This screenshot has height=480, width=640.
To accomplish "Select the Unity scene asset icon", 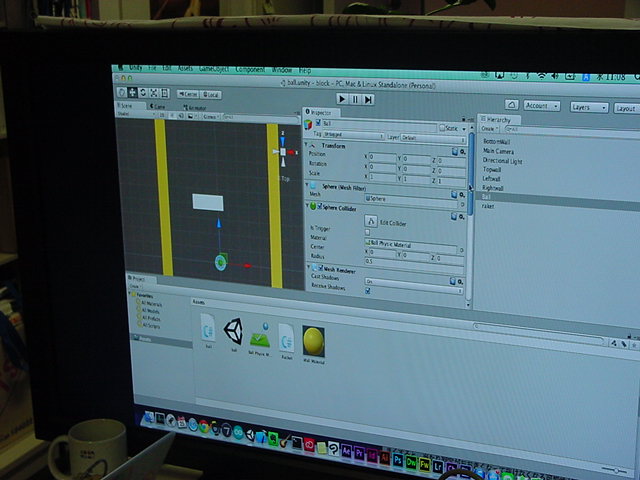I will point(233,331).
